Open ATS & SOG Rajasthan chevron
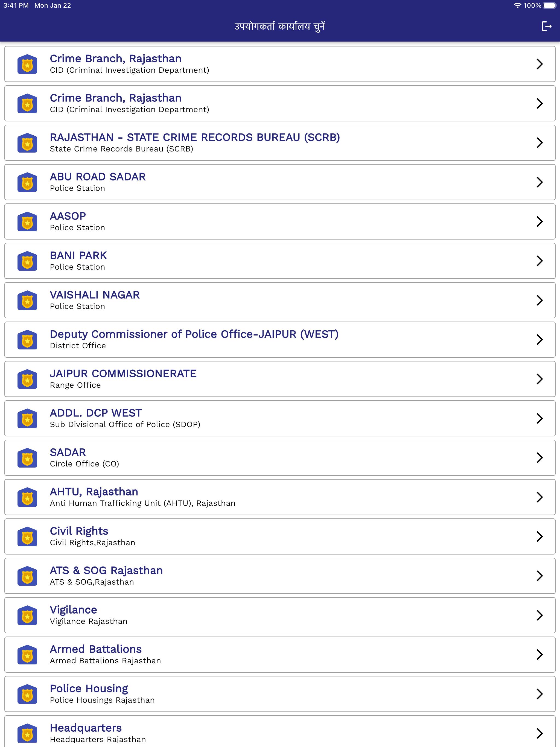560x747 pixels. click(540, 576)
